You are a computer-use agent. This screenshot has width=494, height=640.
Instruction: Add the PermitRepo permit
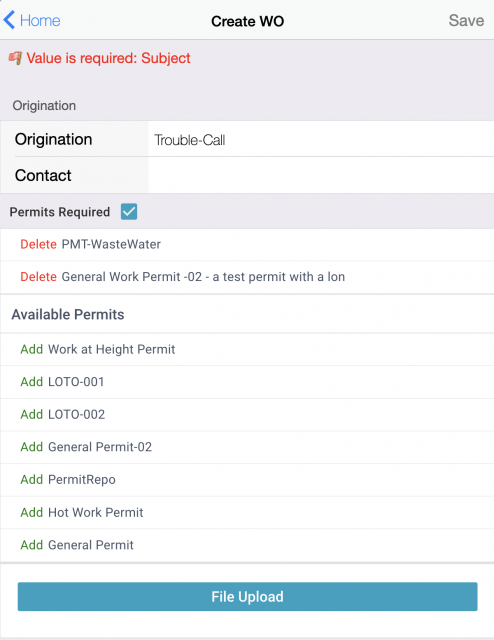point(31,480)
